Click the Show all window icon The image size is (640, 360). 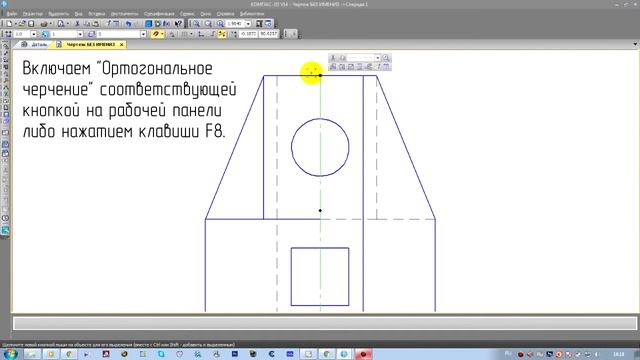[268, 24]
